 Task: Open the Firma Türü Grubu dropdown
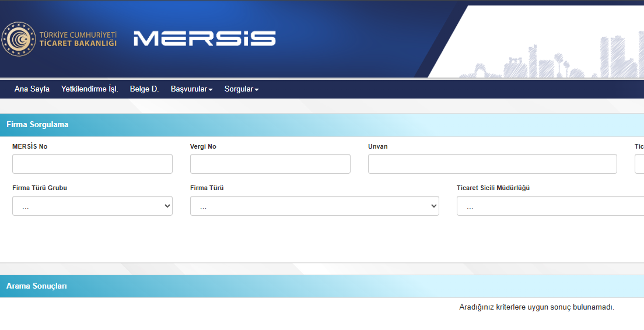(x=92, y=206)
